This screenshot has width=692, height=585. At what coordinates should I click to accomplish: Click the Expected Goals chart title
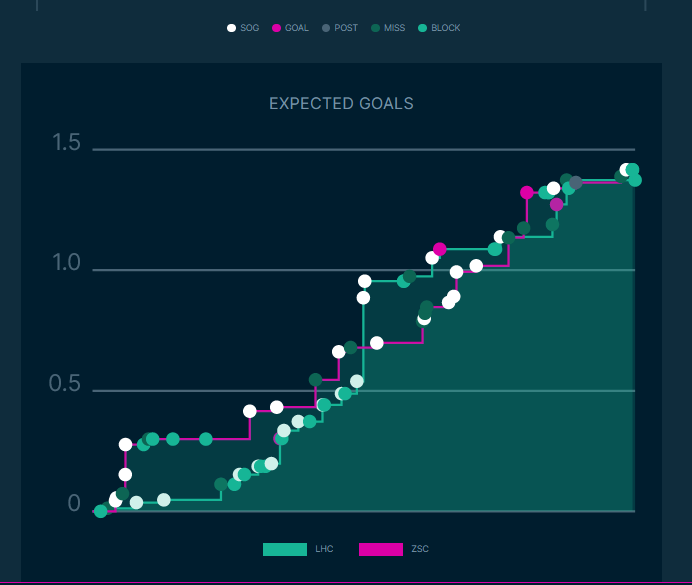coord(341,104)
